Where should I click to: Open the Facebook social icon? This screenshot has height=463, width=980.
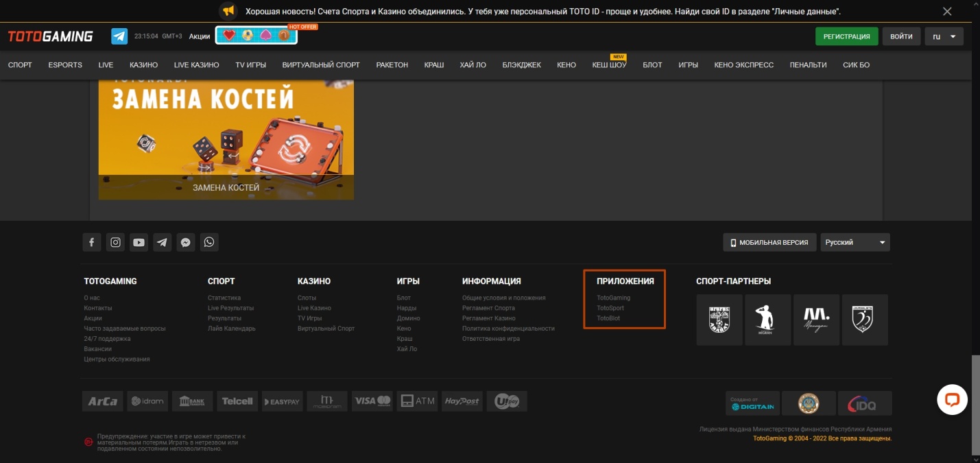click(92, 242)
